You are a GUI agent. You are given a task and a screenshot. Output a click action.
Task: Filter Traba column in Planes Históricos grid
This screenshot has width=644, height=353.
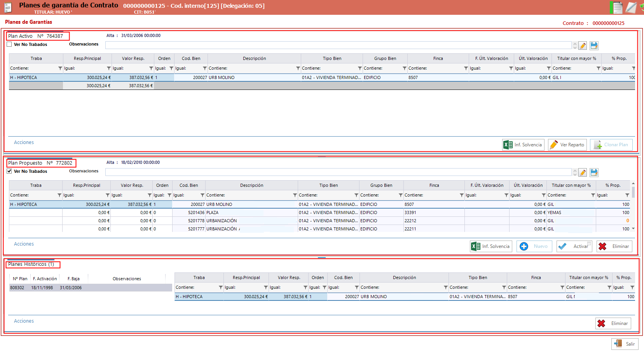[221, 287]
